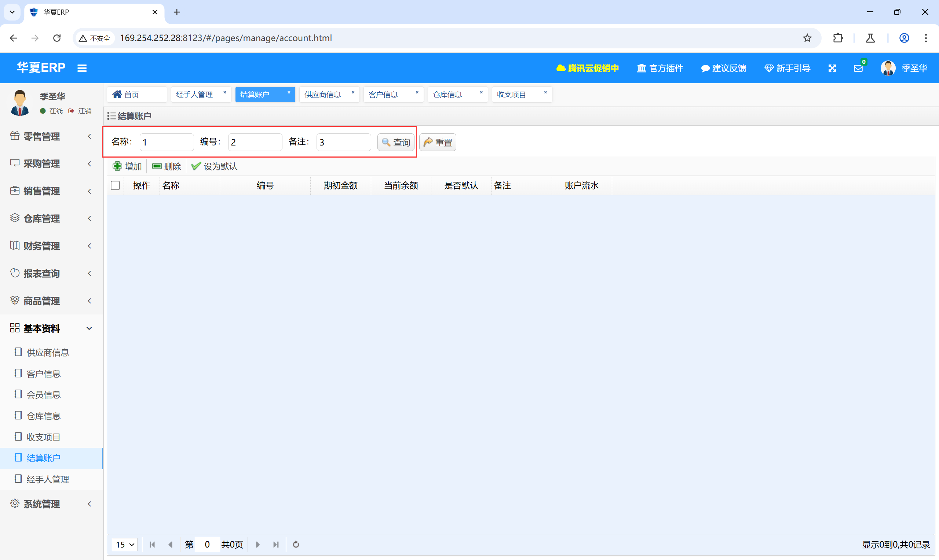Screen dimensions: 939x560
Task: Click the 重置 reset button
Action: point(438,142)
